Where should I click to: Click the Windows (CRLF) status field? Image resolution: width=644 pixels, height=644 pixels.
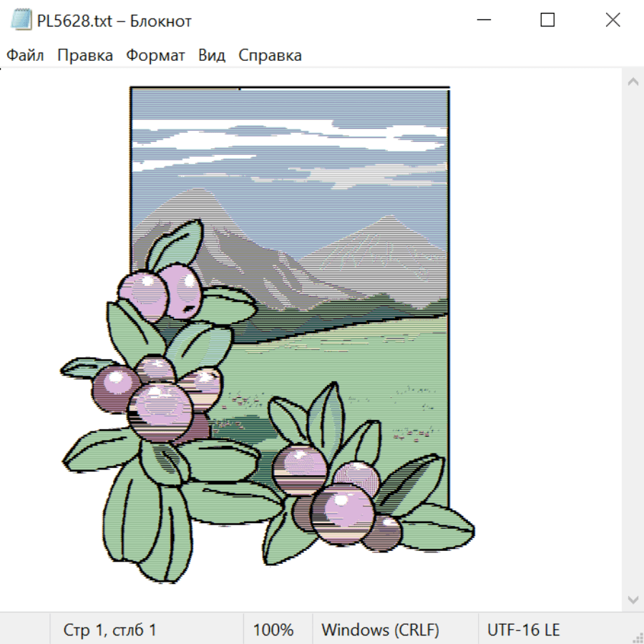pyautogui.click(x=380, y=630)
